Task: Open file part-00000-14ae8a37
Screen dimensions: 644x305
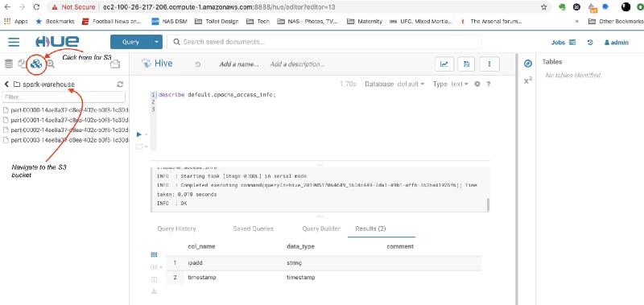Action: [65, 110]
